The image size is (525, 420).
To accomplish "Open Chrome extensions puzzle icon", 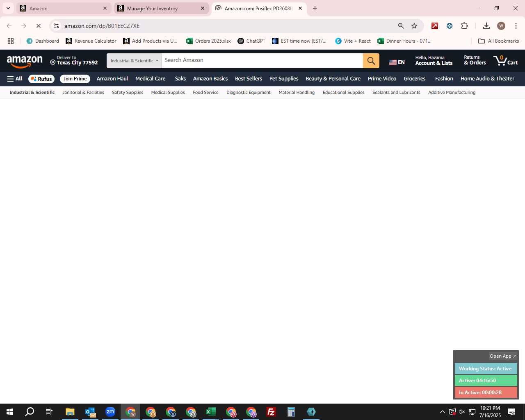I will point(464,26).
